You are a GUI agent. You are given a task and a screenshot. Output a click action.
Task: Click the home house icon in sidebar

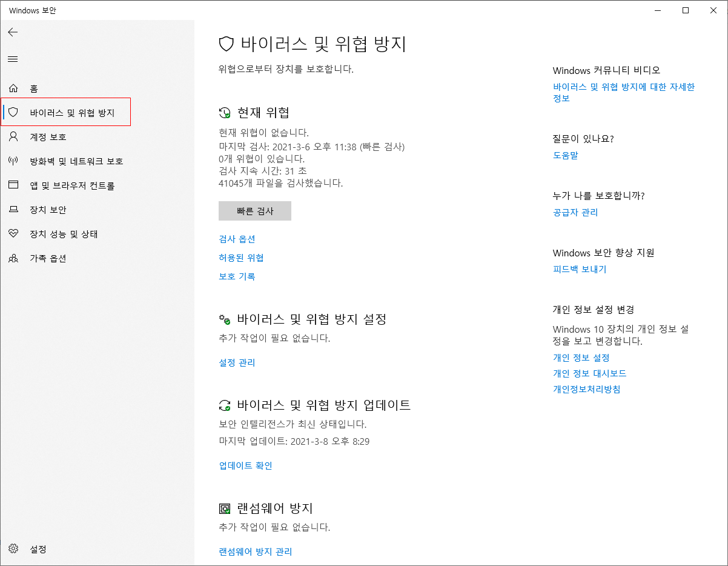[x=13, y=88]
